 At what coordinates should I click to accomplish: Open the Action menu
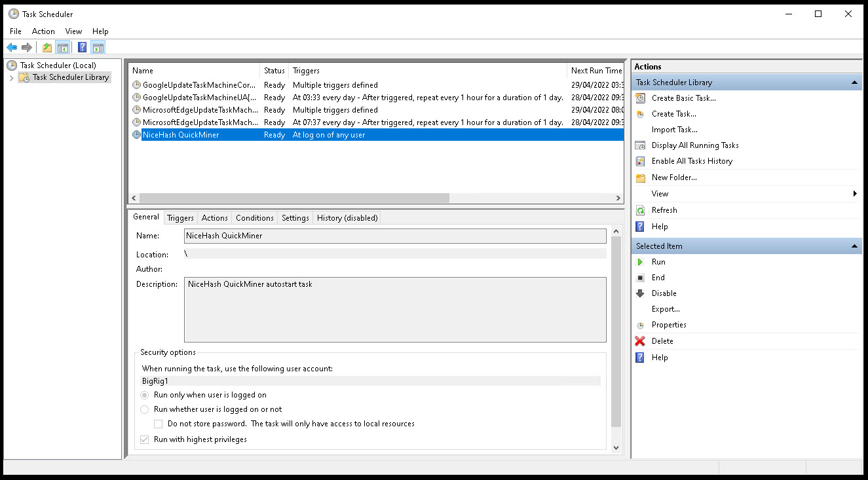point(43,31)
